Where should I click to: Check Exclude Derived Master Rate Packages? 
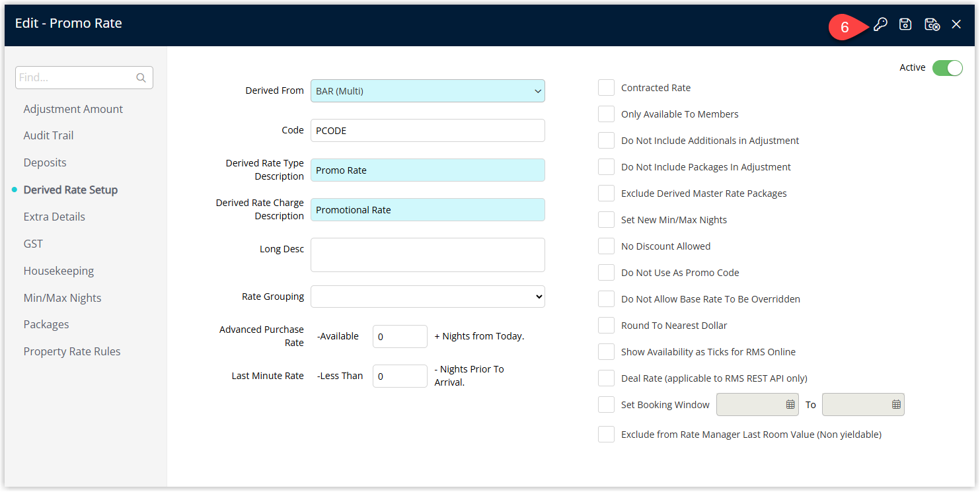pos(606,193)
